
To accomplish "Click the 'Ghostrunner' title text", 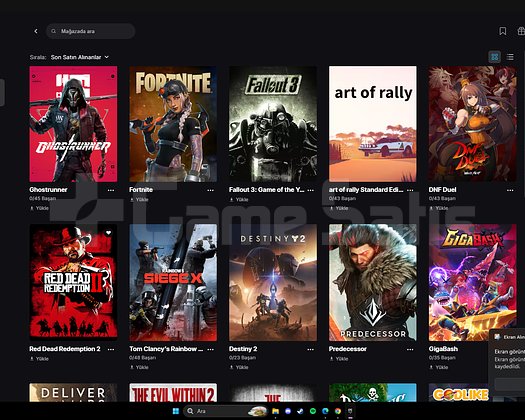I will tap(48, 190).
